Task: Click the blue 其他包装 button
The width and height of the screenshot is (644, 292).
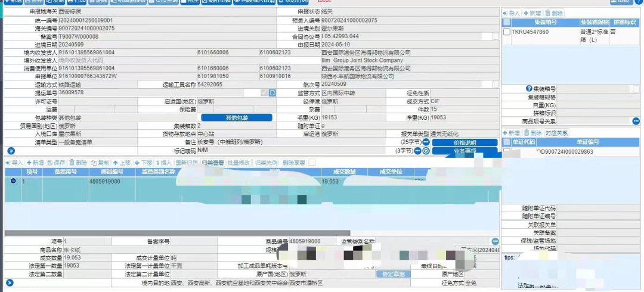Action: coord(237,117)
